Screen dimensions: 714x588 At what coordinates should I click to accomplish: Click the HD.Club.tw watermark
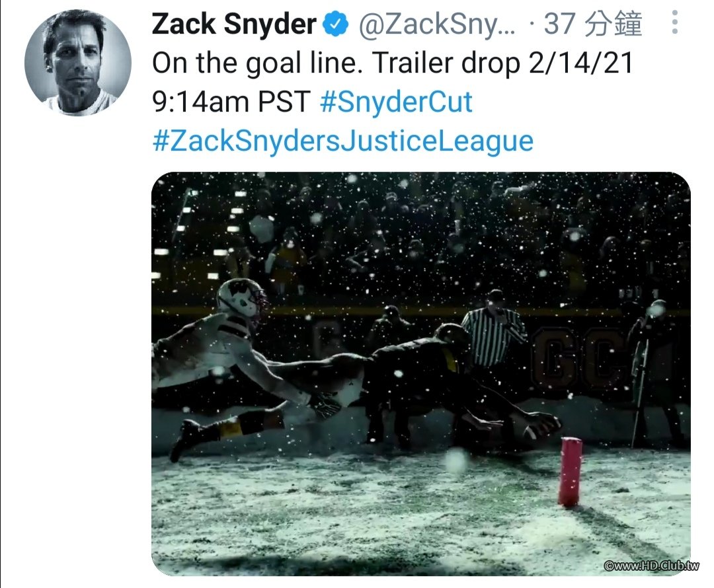click(x=651, y=566)
